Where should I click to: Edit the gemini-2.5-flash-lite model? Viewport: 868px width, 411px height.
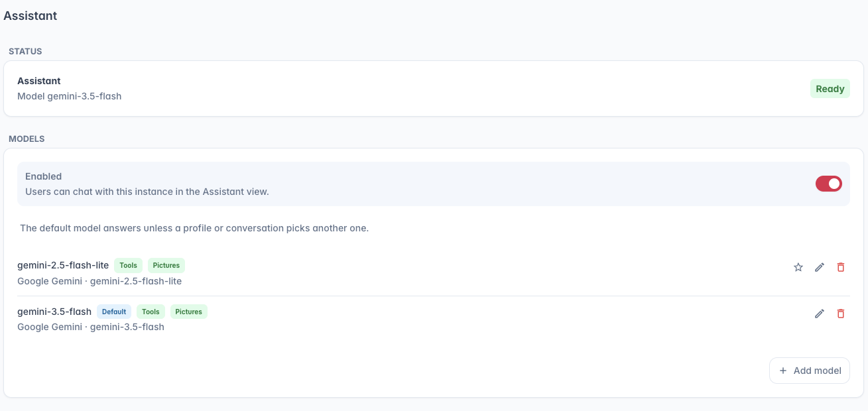[x=820, y=267]
